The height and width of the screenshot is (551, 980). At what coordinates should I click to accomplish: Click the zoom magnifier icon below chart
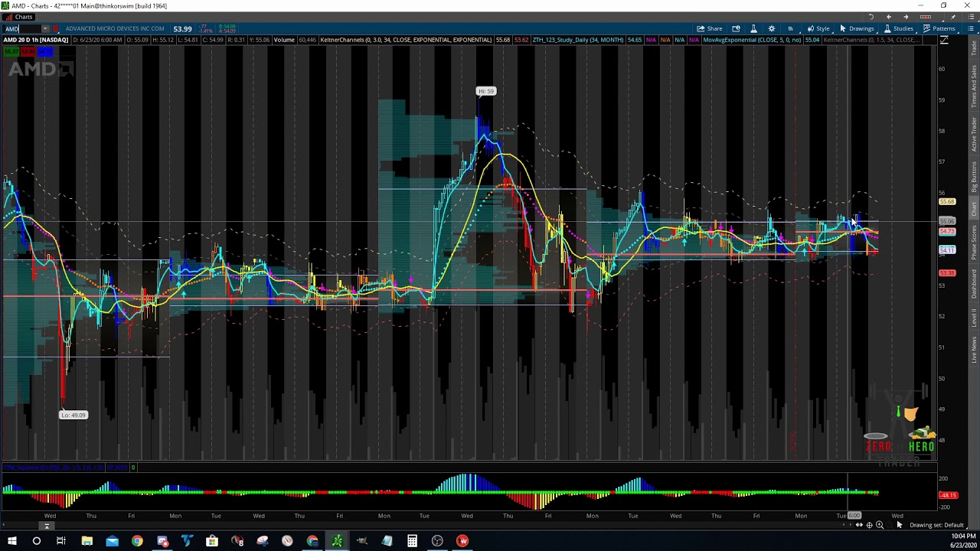(x=879, y=525)
